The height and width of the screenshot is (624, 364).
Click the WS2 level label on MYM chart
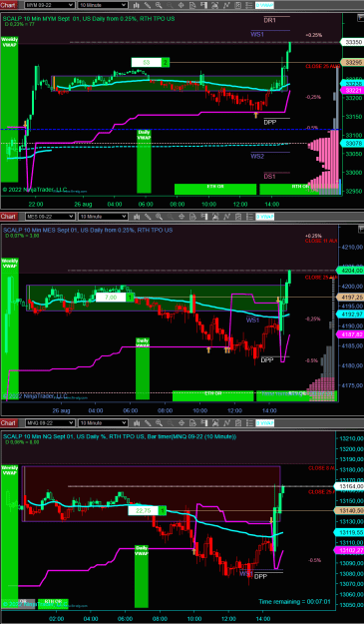[x=257, y=156]
